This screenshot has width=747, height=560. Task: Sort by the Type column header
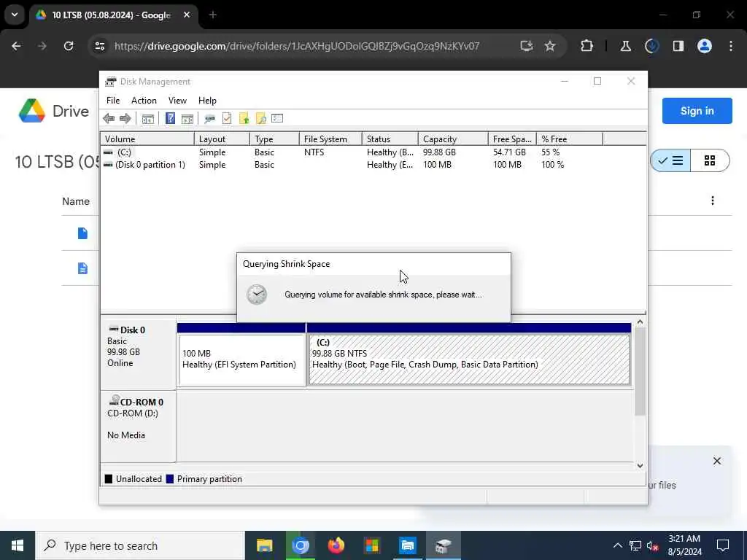click(274, 139)
